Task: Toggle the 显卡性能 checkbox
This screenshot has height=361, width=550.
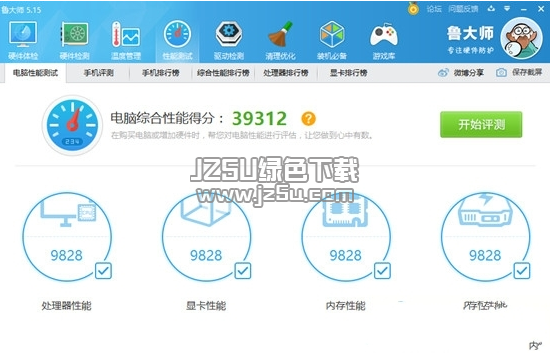Action: coord(243,271)
